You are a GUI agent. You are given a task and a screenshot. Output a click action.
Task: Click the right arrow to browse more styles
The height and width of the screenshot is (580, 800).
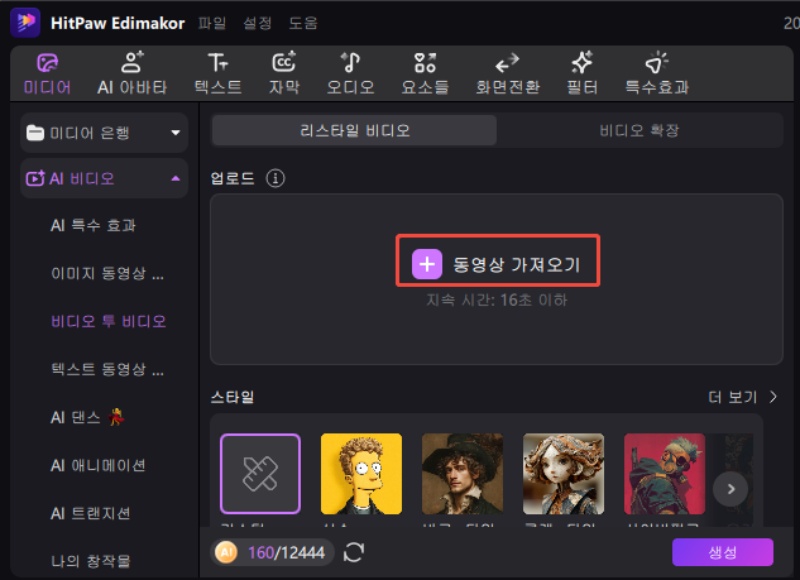click(730, 490)
